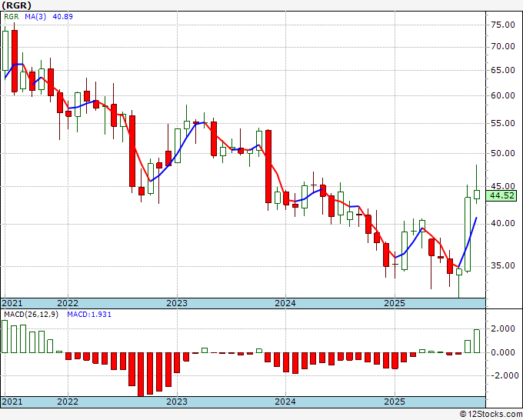Click the 65.00 price axis label
The width and height of the screenshot is (523, 420).
click(x=503, y=71)
